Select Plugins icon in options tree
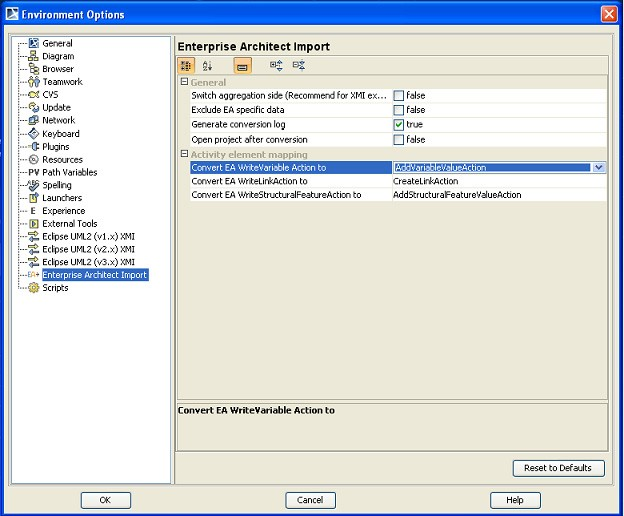624x516 pixels. click(x=34, y=147)
